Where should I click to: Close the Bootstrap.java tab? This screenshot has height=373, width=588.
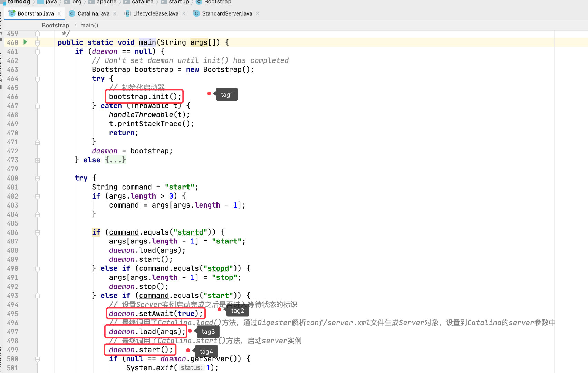point(59,13)
